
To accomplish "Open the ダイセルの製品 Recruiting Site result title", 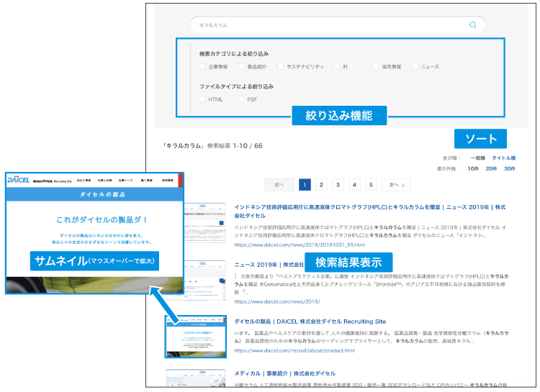I will pos(310,322).
